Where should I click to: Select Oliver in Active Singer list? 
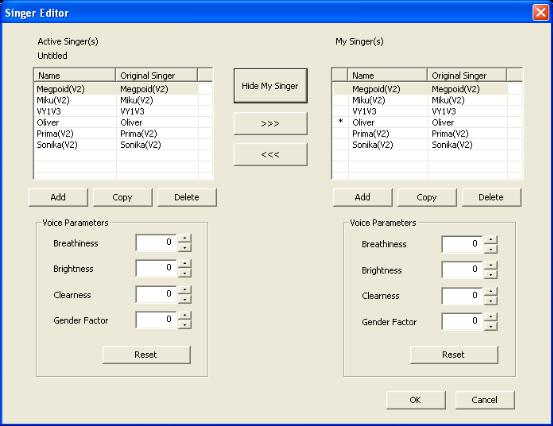(x=116, y=123)
